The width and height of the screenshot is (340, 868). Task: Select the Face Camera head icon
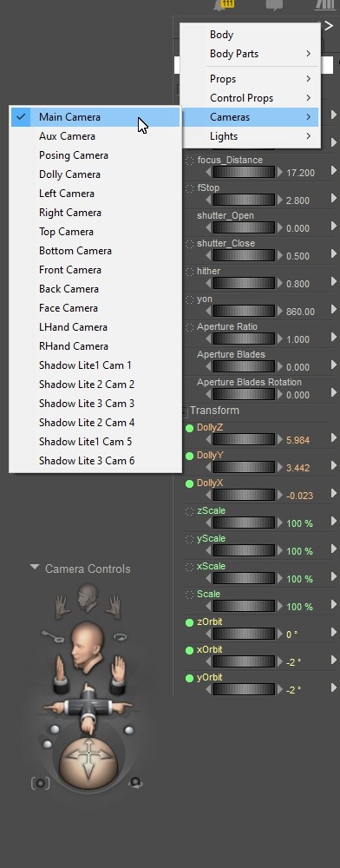tap(87, 595)
